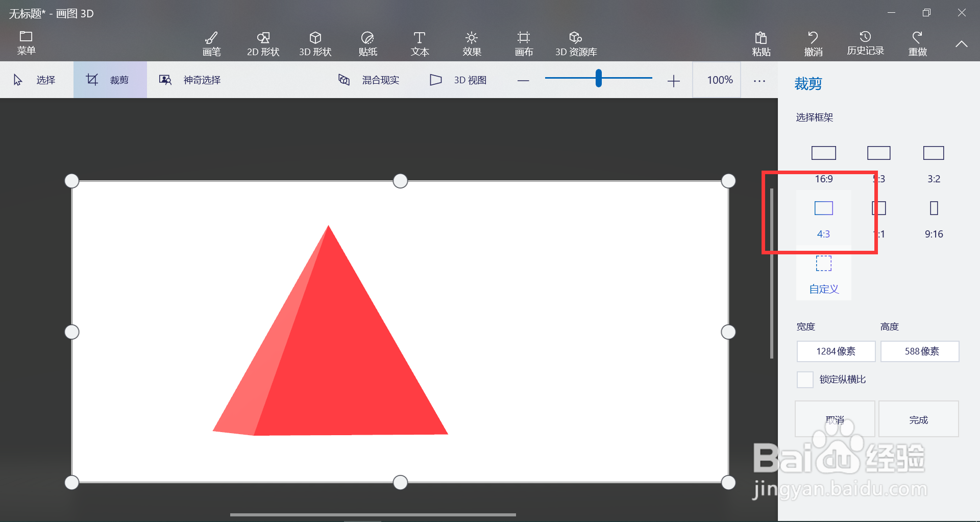Viewport: 980px width, 522px height.
Task: Click the bottom-middle crop handle
Action: (x=401, y=483)
